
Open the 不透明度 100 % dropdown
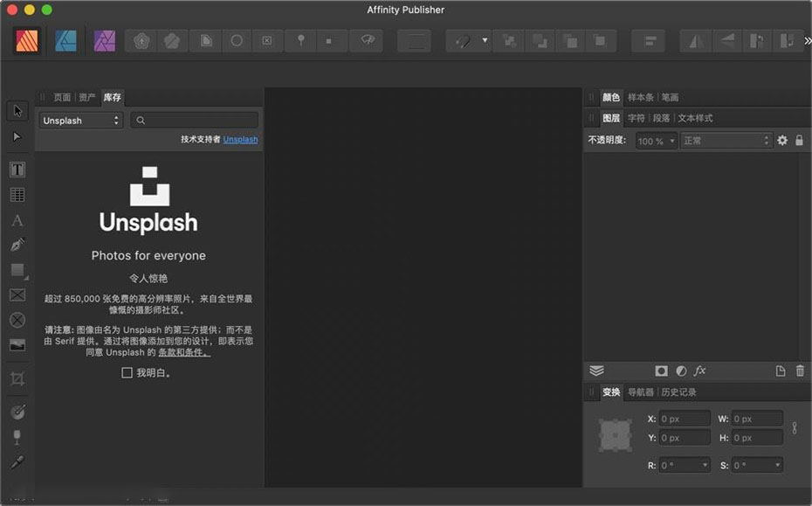coord(656,141)
